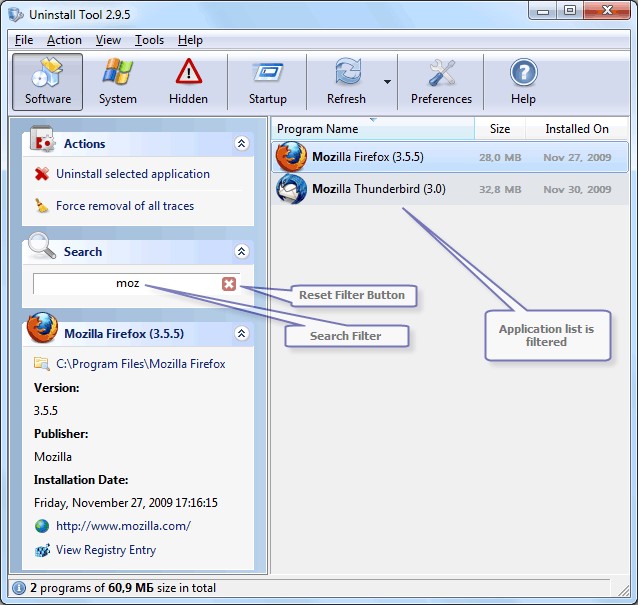
Task: Click the globe icon beside website link
Action: pyautogui.click(x=42, y=526)
